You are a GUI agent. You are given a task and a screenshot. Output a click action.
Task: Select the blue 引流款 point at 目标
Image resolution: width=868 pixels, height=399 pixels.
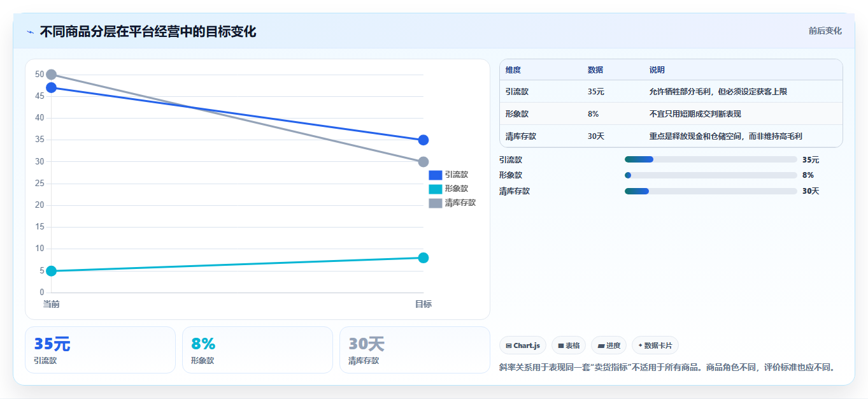coord(423,140)
